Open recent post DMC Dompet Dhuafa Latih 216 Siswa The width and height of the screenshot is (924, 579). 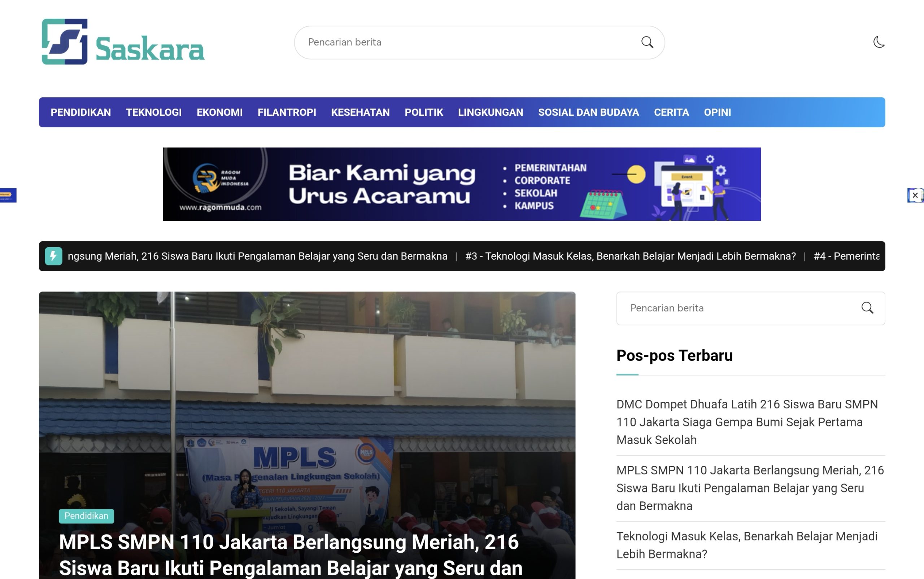[747, 422]
